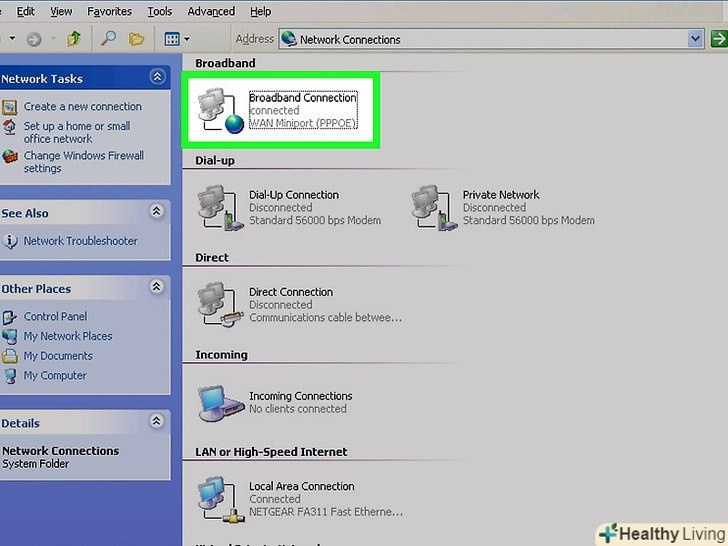Click the Forward navigation arrow icon
Screen dimensions: 728x546
[x=33, y=39]
